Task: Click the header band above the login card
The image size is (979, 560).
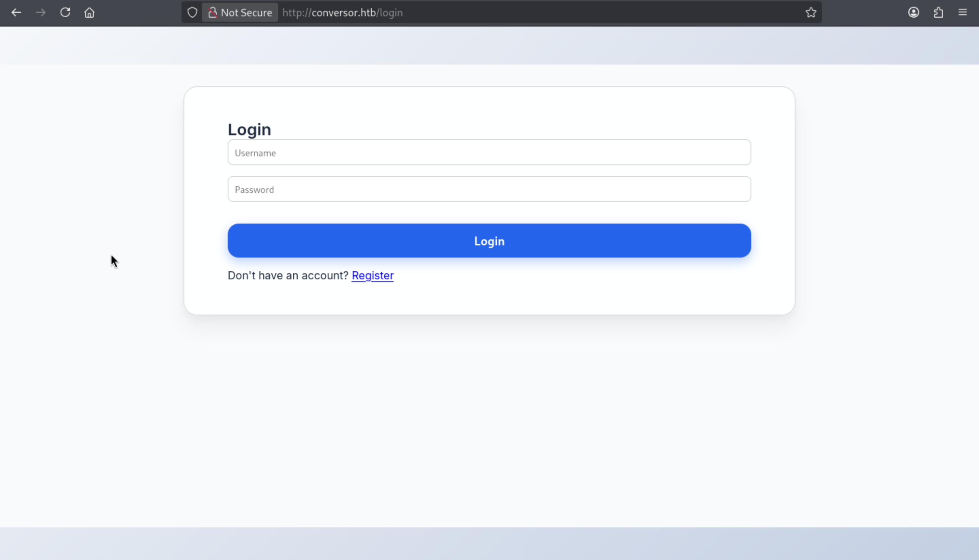Action: (x=489, y=46)
